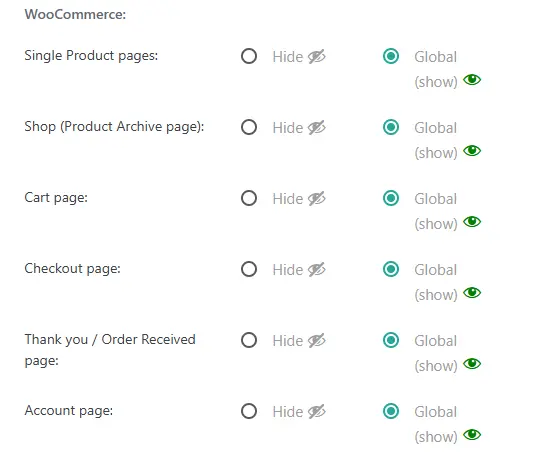The image size is (535, 453).
Task: Choose Global show for Shop Archive page
Action: 391,127
